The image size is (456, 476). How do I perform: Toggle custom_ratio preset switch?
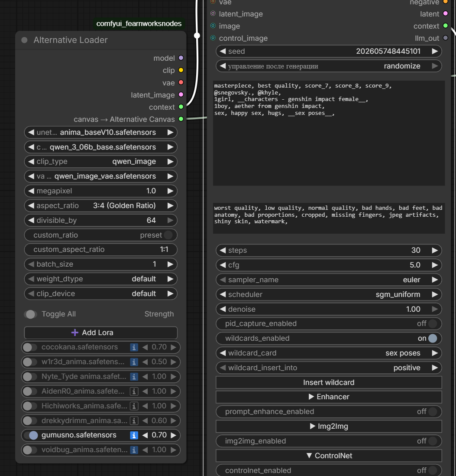pyautogui.click(x=168, y=235)
